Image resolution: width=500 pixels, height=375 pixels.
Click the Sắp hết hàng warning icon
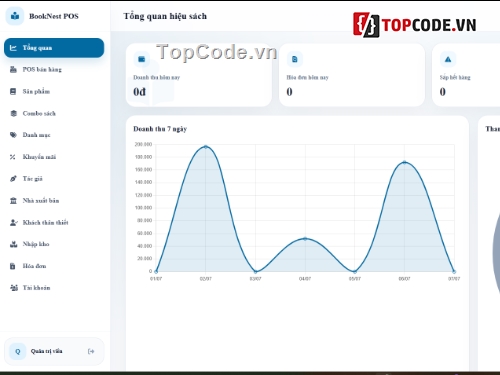[x=448, y=60]
